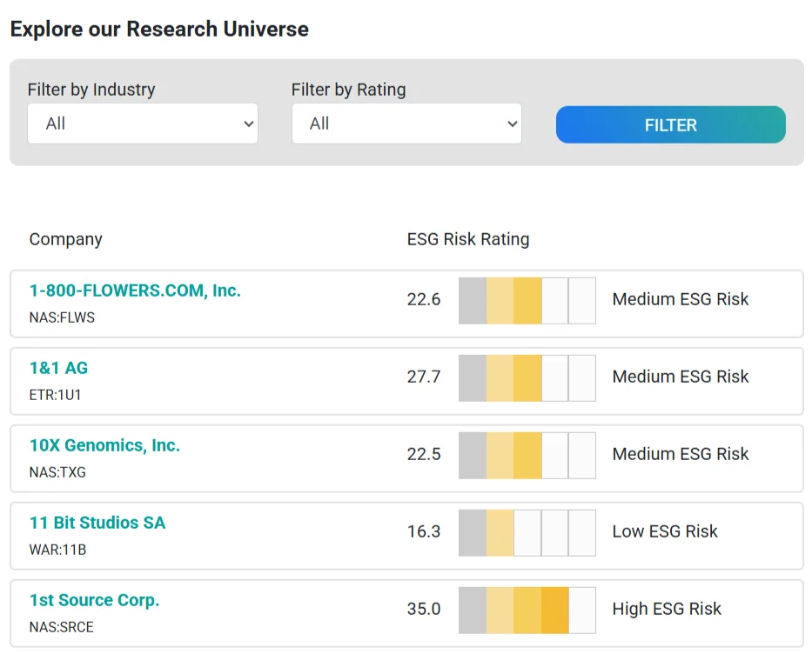
Task: Click the High ESG Risk label
Action: click(x=667, y=609)
